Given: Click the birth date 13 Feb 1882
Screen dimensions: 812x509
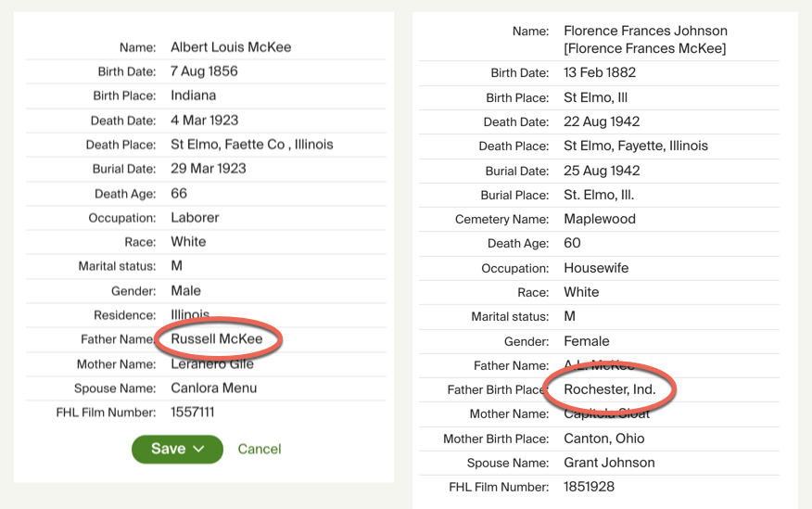Looking at the screenshot, I should pyautogui.click(x=600, y=72).
